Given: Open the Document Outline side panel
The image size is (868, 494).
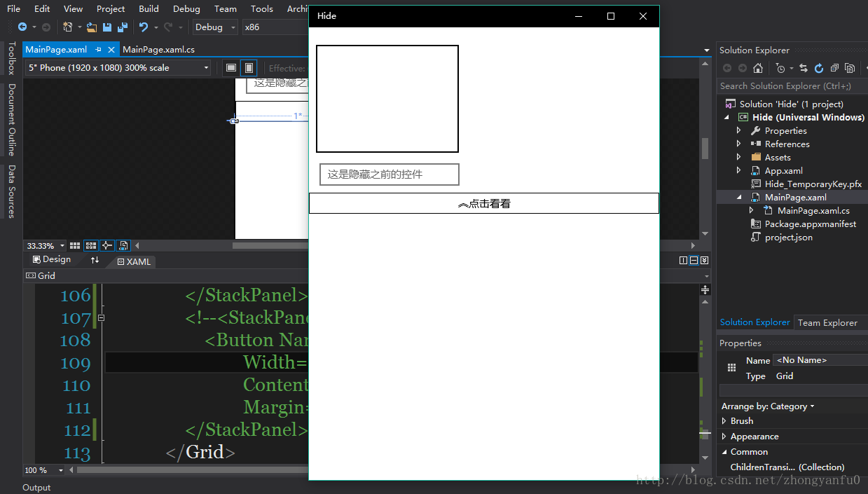Looking at the screenshot, I should pos(11,120).
